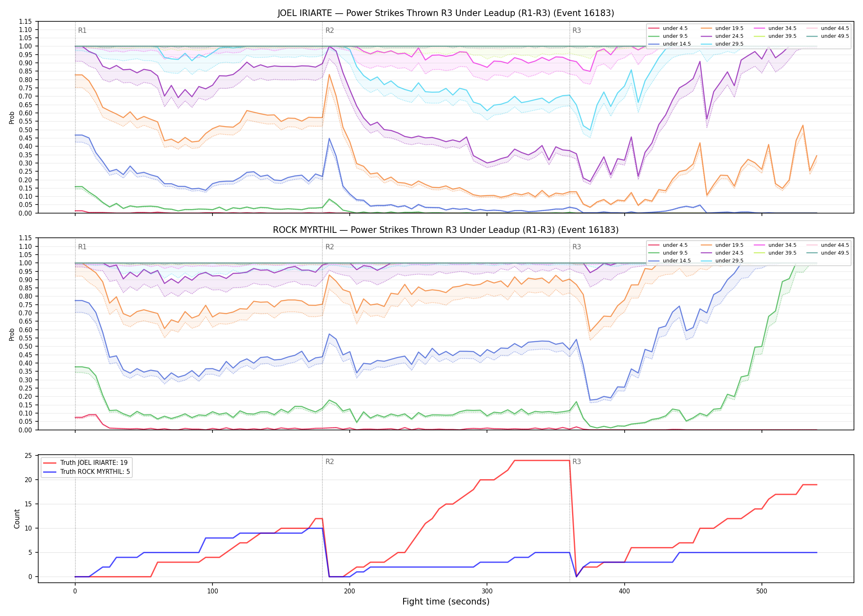Click the 0.00 tick on ROCK MYRTHIL chart
Screen dimensions: 863x616
click(x=25, y=430)
